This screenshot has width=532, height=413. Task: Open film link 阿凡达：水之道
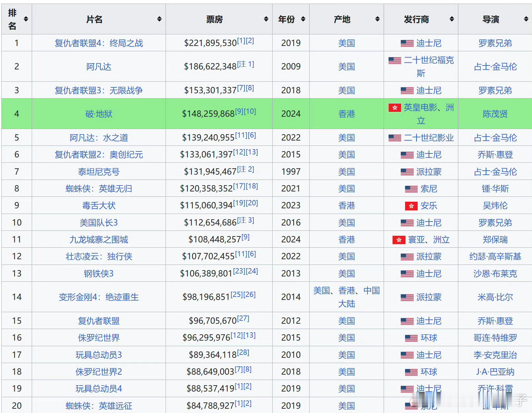tap(99, 138)
